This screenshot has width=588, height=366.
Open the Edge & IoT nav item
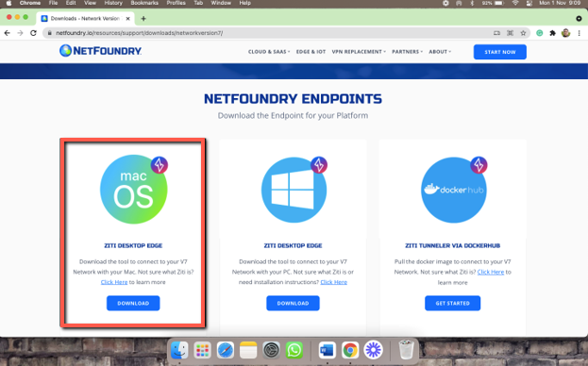[x=311, y=52]
